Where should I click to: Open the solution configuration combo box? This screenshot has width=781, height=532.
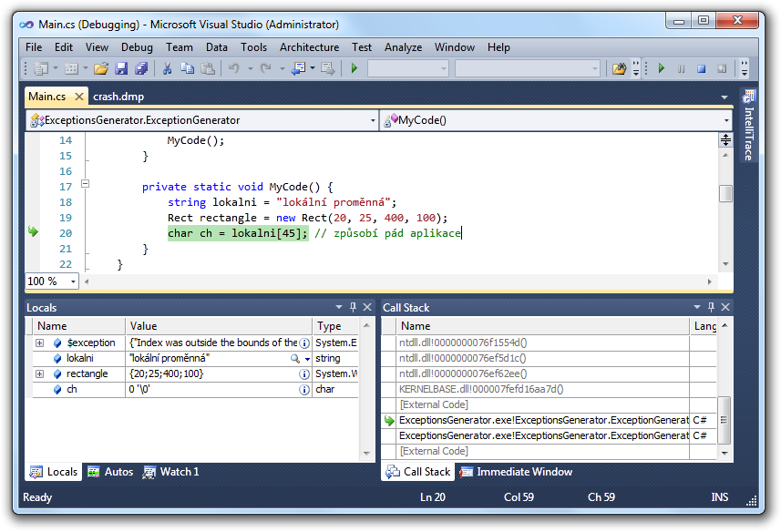click(x=408, y=68)
